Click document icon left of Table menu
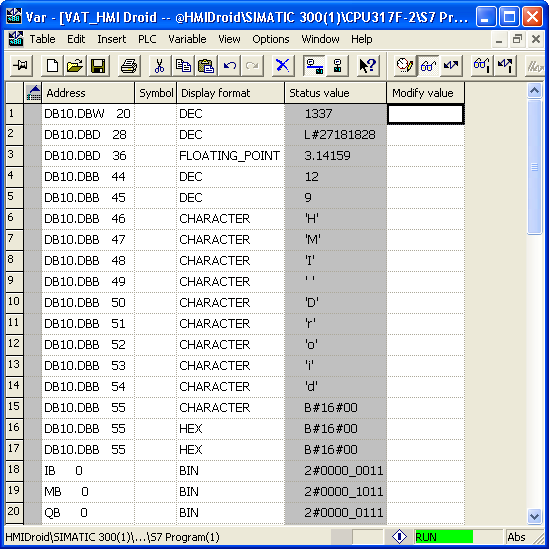The width and height of the screenshot is (549, 549). click(15, 39)
